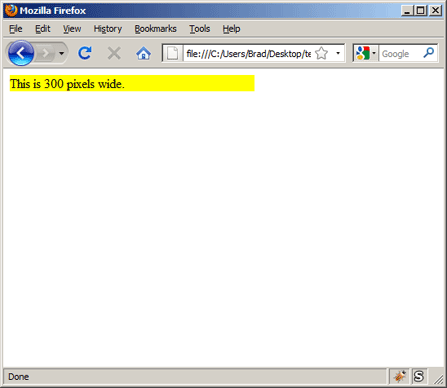Viewport: 447px width, 388px height.
Task: Click the S icon in the status bar
Action: [x=419, y=376]
